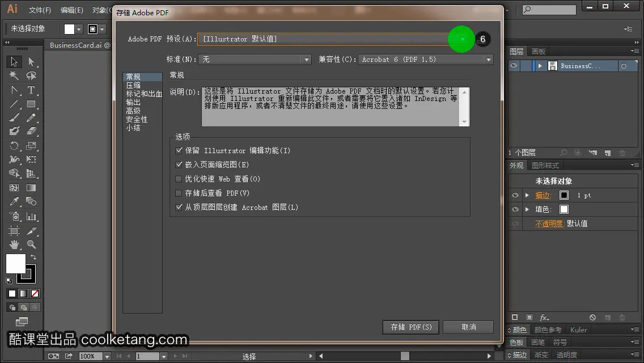Select the Warp tool
The image size is (644, 363).
tap(14, 159)
